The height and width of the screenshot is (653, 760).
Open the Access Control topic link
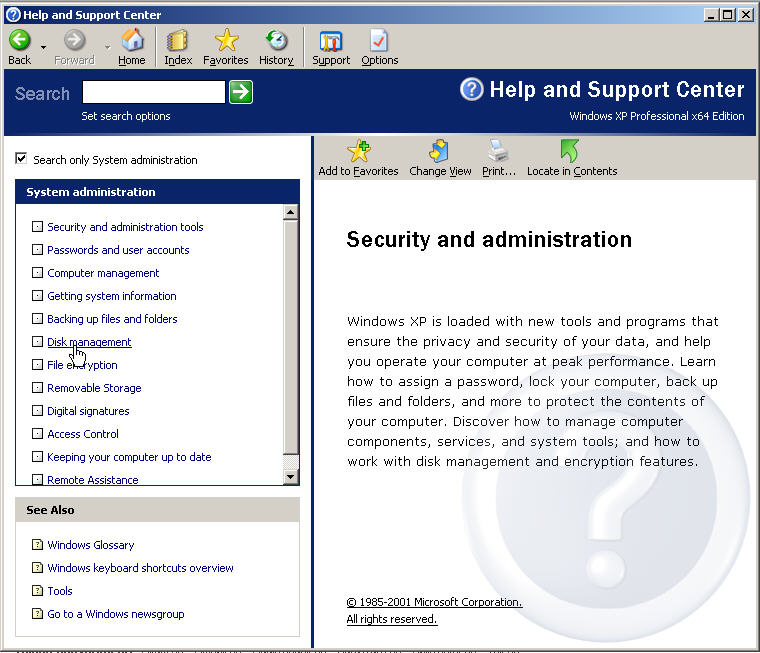83,434
